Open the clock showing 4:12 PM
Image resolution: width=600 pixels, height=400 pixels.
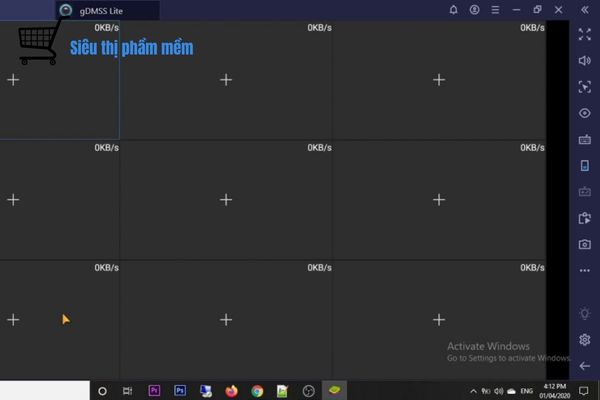pos(554,391)
